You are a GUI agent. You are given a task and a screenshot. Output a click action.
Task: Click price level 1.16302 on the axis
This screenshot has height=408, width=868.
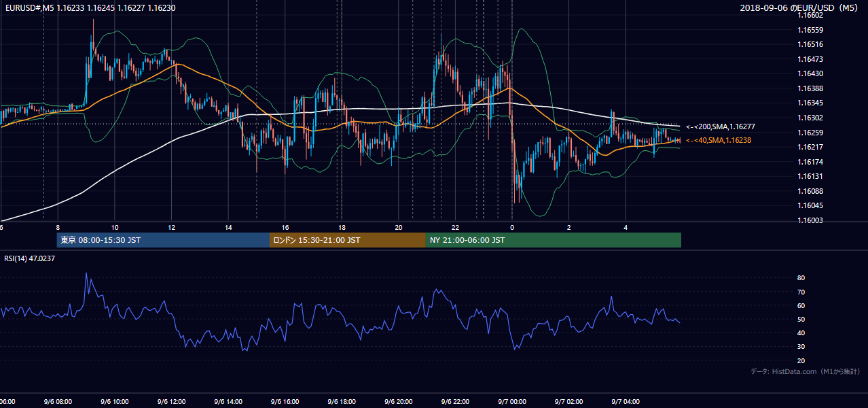tap(810, 118)
